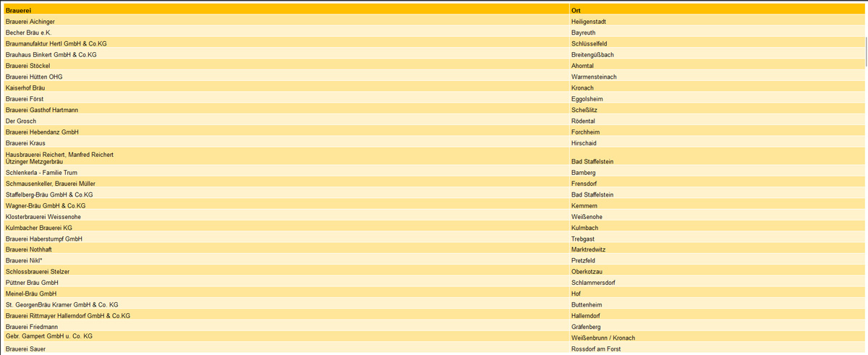Click on Becher Bräu e.K. entry
Image resolution: width=868 pixels, height=355 pixels.
(28, 33)
